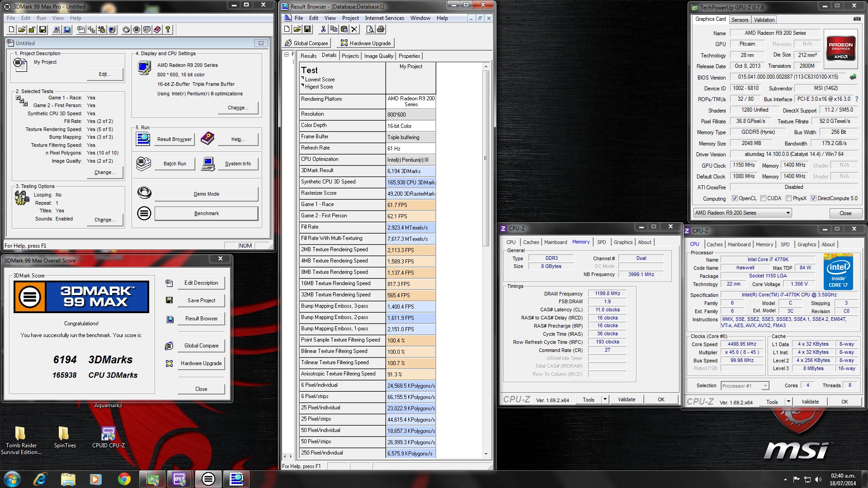Click Save floppy icon in 3DMark toolbar
The height and width of the screenshot is (488, 868).
tap(42, 29)
